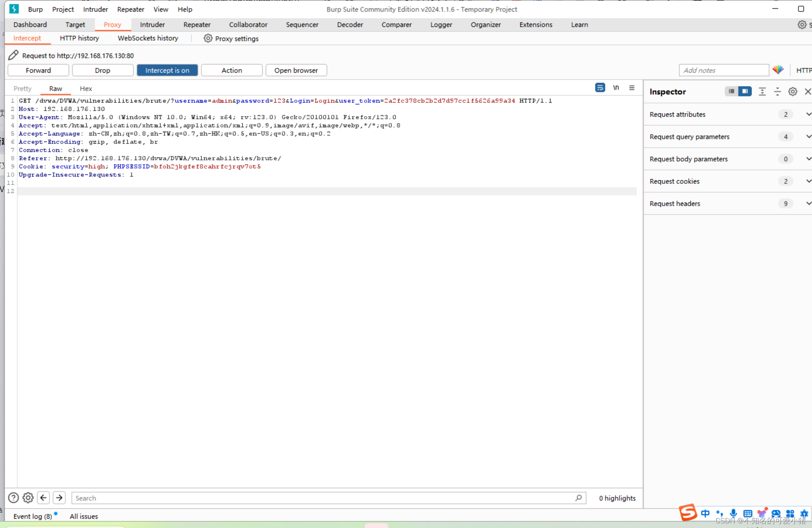Click the Add notes field

tap(724, 70)
